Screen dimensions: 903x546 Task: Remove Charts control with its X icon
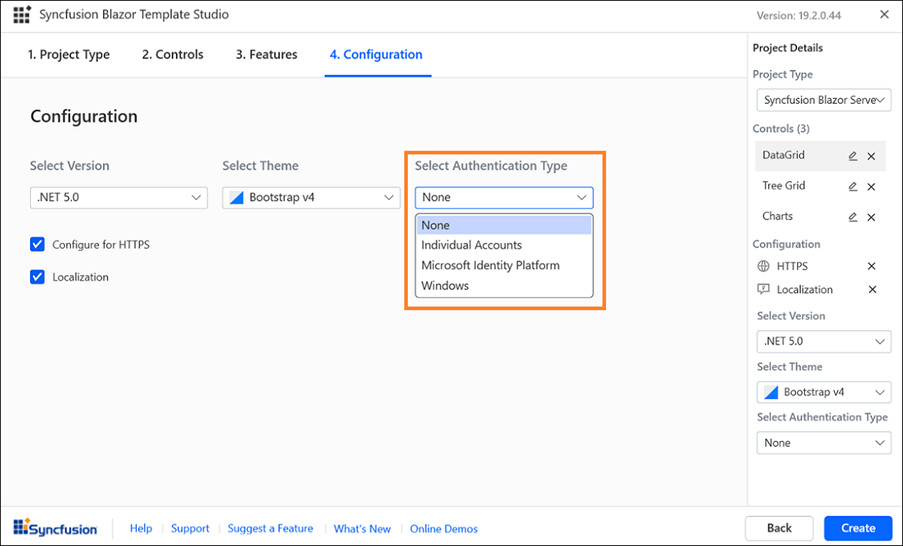tap(871, 217)
